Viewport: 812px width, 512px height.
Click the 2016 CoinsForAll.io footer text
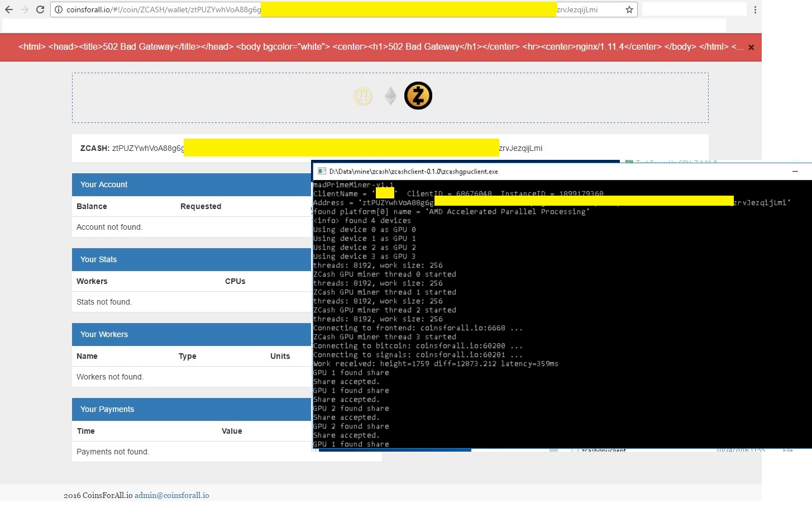(98, 495)
